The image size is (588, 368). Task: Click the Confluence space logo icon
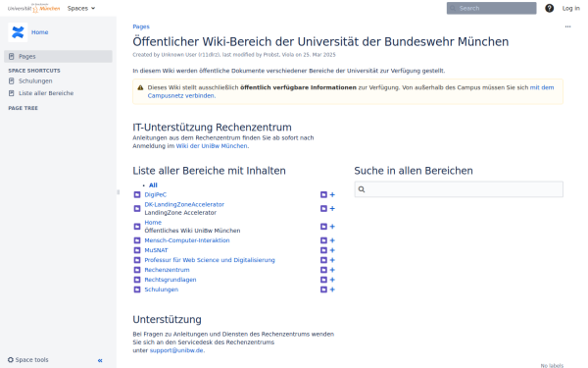tap(18, 32)
